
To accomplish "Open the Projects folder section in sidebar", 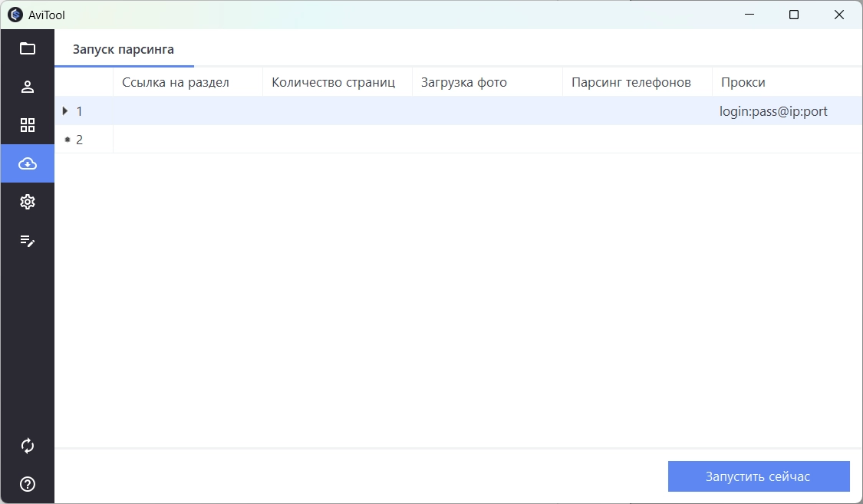I will [28, 48].
